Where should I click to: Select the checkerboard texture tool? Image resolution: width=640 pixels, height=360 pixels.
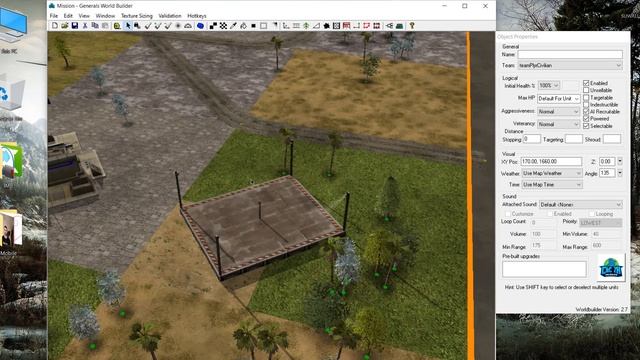(x=223, y=26)
